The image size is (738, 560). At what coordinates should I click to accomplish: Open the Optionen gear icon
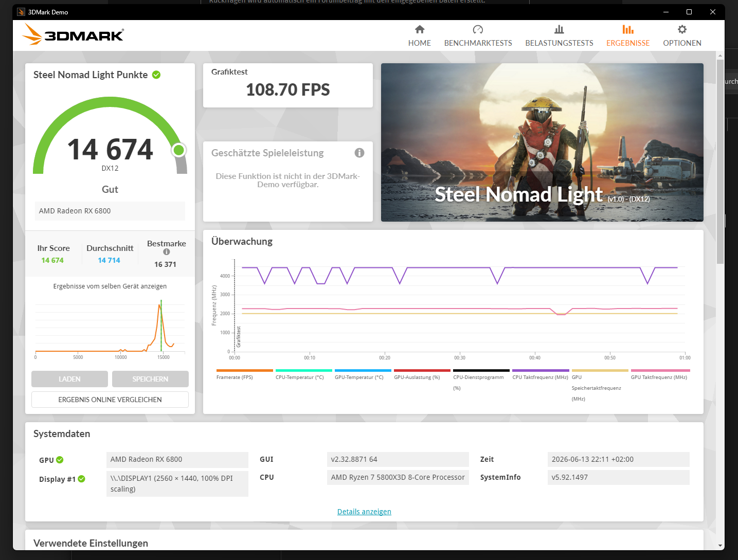[x=682, y=29]
